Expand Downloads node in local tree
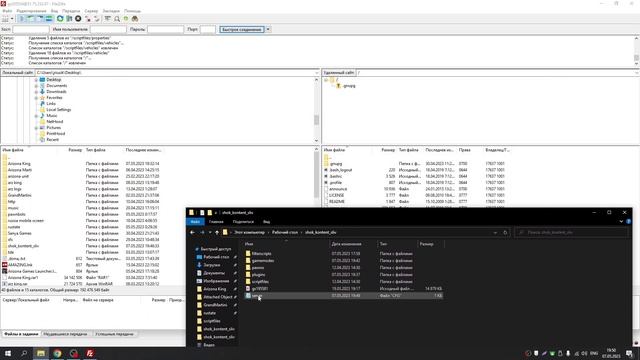640x360 pixels. coord(36,92)
